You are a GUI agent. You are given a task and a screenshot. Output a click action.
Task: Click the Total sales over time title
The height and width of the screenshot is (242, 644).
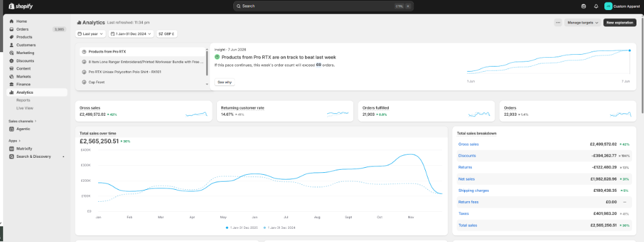tap(97, 133)
